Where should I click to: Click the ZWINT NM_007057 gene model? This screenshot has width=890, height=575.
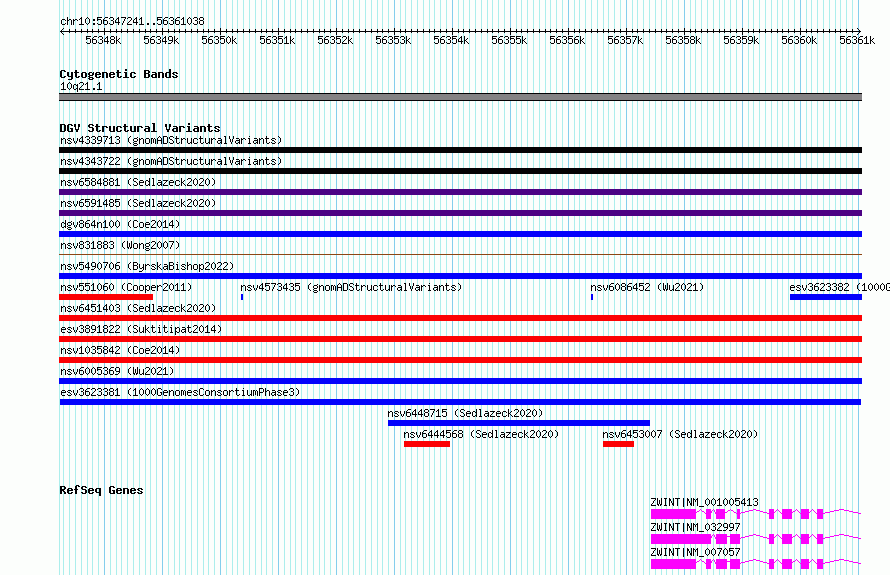(x=755, y=564)
